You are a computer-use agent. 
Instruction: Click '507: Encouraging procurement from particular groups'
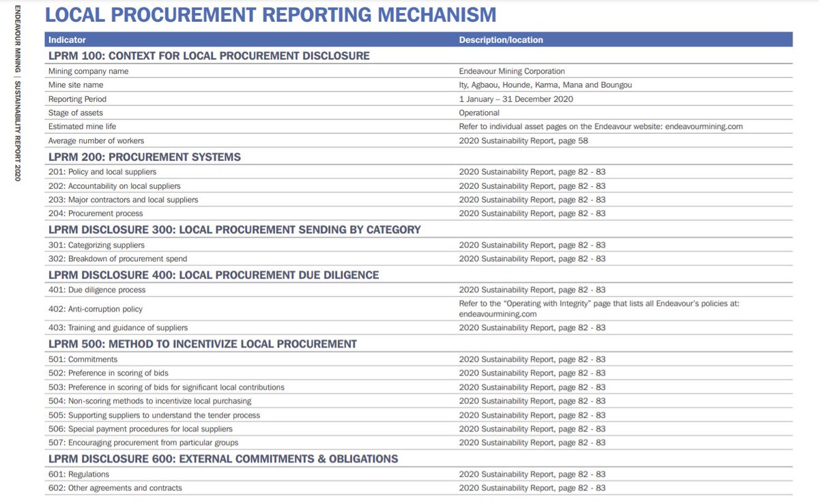coord(143,443)
